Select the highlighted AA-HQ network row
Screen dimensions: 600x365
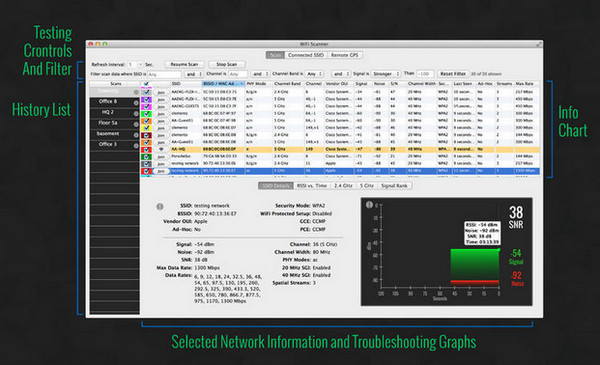pyautogui.click(x=340, y=149)
